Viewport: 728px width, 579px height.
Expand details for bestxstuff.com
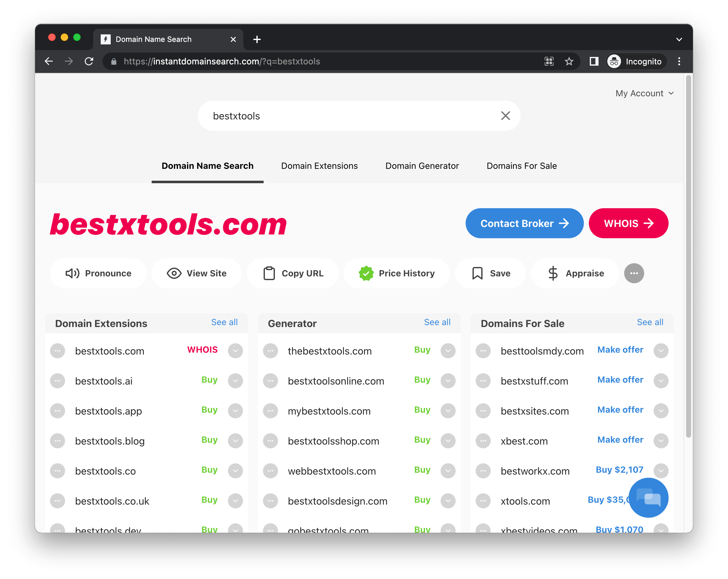click(661, 381)
